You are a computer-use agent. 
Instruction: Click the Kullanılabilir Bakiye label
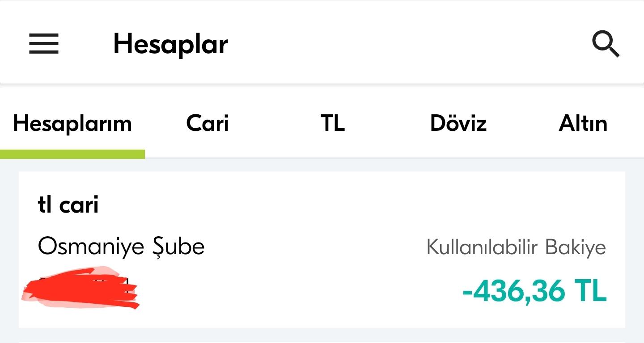click(x=516, y=247)
